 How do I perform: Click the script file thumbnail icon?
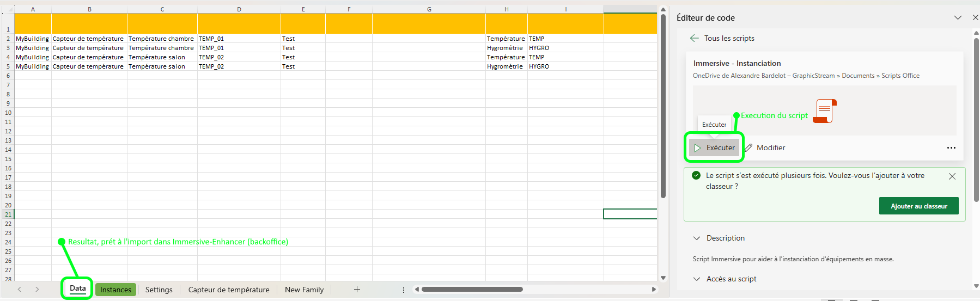(x=825, y=111)
